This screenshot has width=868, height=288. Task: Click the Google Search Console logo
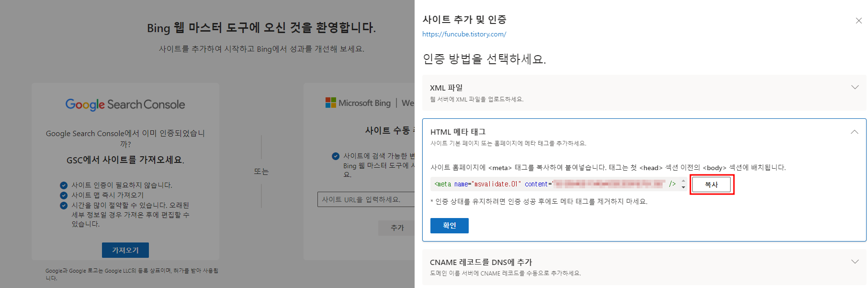tap(125, 104)
